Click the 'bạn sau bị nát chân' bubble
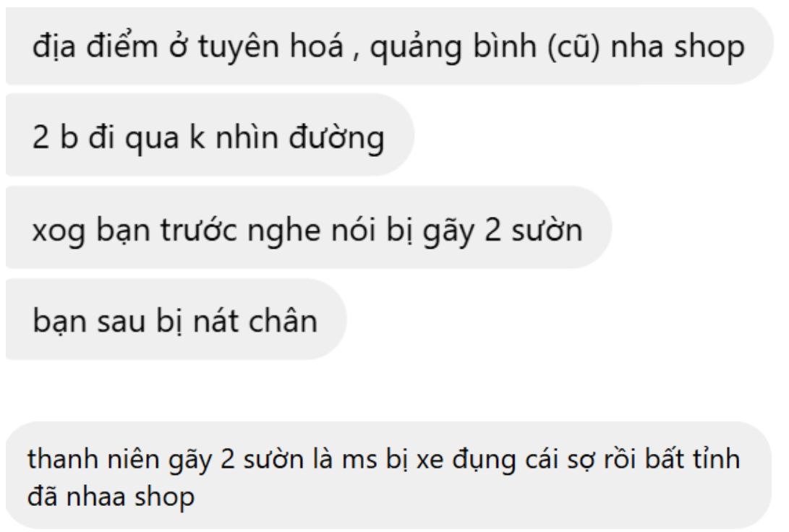 tap(176, 319)
